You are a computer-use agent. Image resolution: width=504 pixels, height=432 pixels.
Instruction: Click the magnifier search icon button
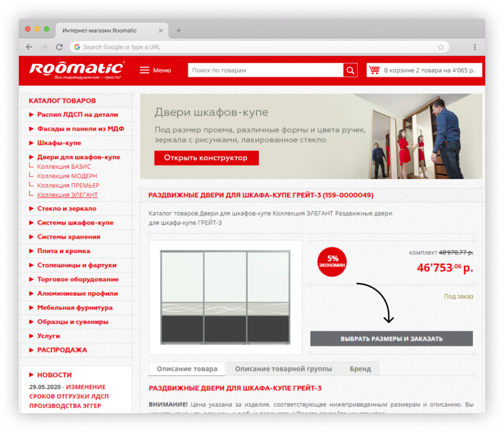click(x=350, y=70)
